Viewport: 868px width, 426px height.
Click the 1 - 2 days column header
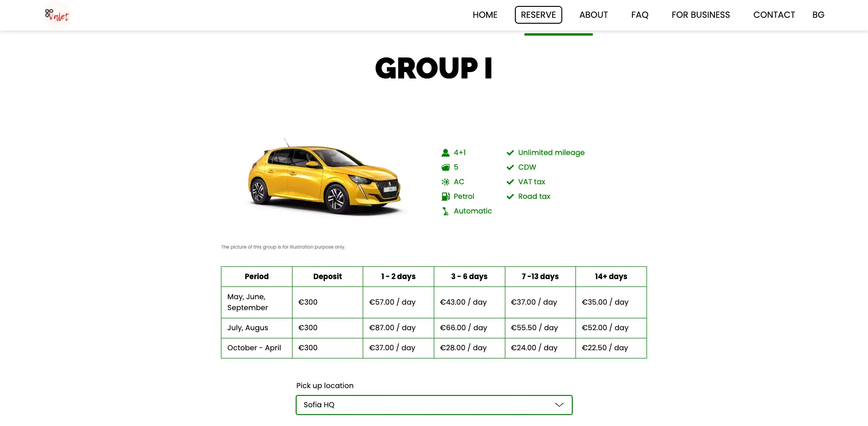(x=398, y=276)
